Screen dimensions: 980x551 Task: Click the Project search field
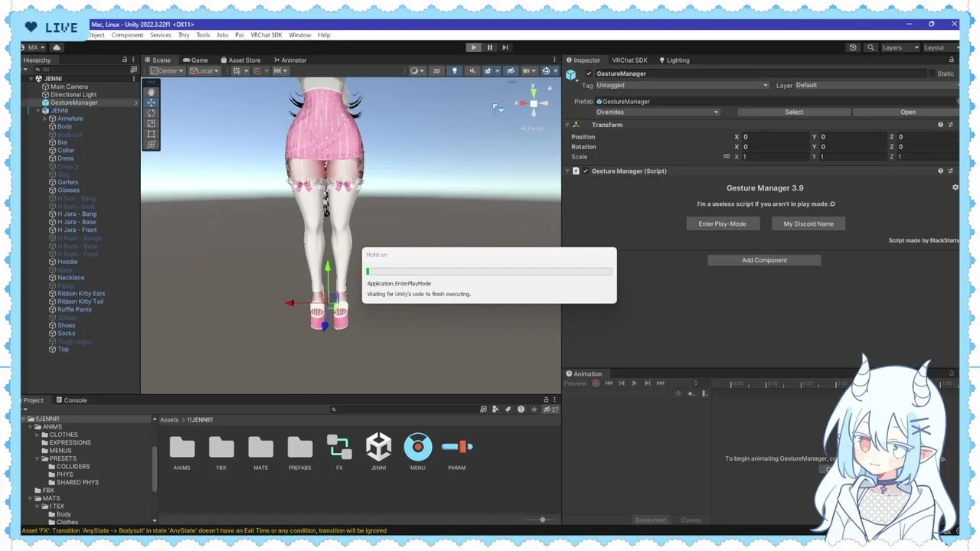[404, 409]
